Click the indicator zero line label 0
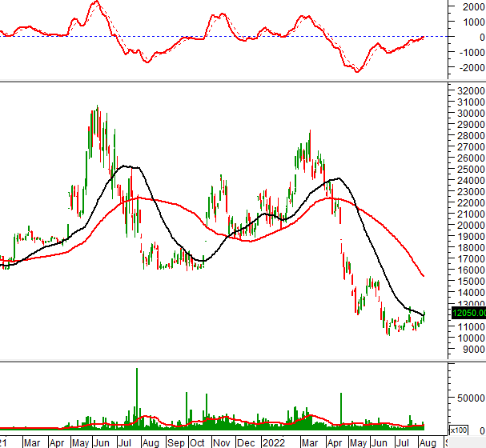This screenshot has height=448, width=486. [x=482, y=37]
